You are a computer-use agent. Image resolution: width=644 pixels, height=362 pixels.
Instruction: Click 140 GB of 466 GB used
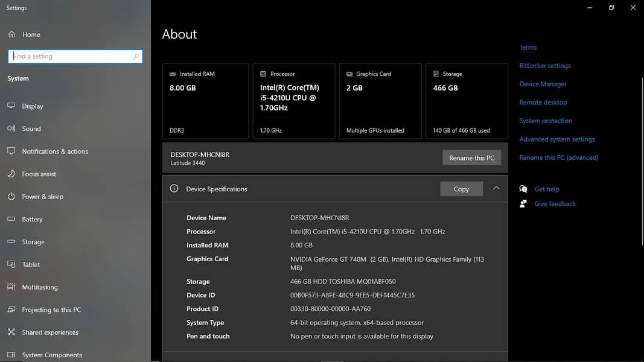pyautogui.click(x=461, y=130)
